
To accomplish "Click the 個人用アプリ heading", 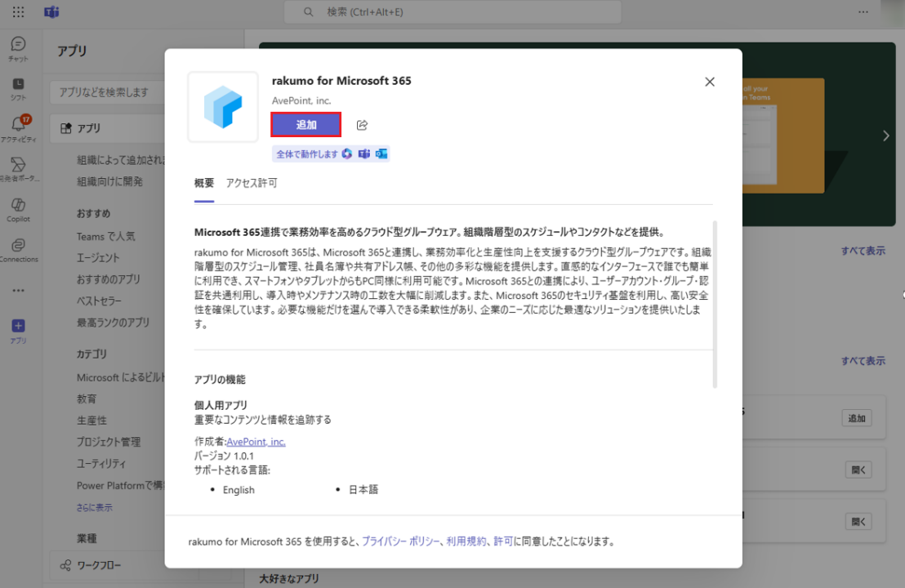I will pos(221,405).
